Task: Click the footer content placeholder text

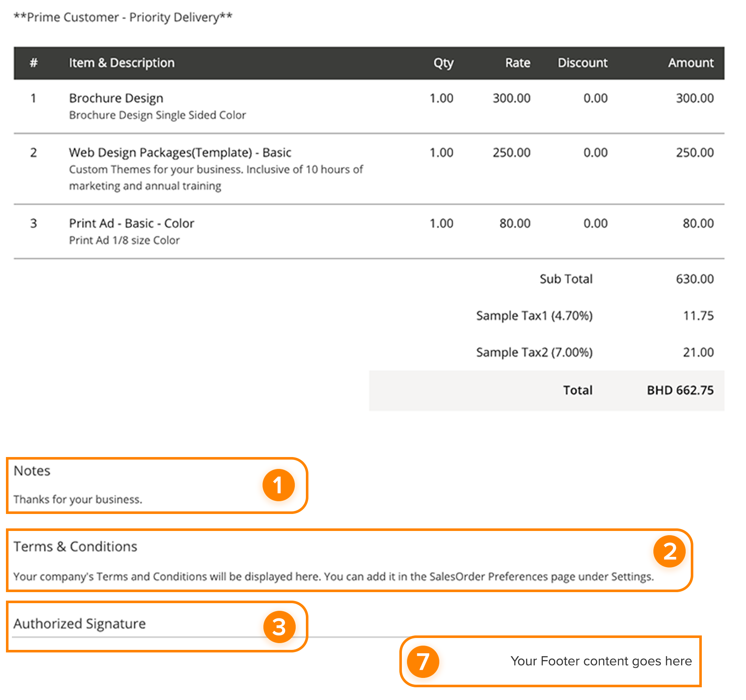Action: pos(601,661)
